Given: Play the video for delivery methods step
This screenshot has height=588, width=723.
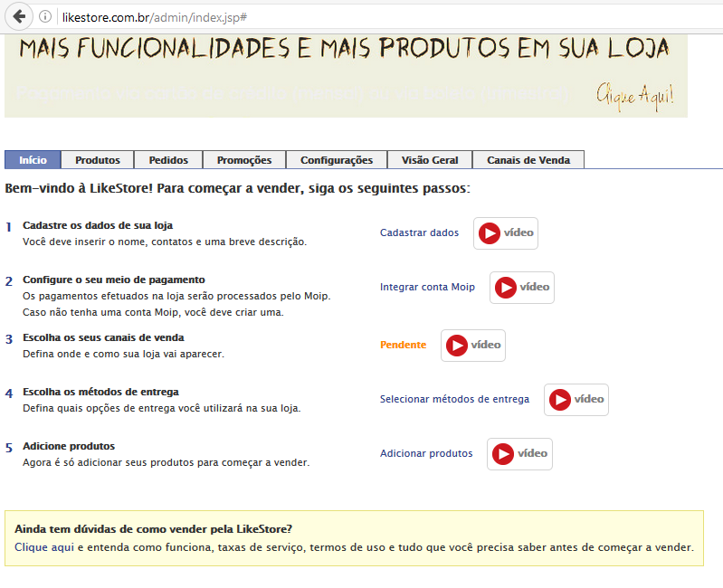Looking at the screenshot, I should [x=576, y=400].
